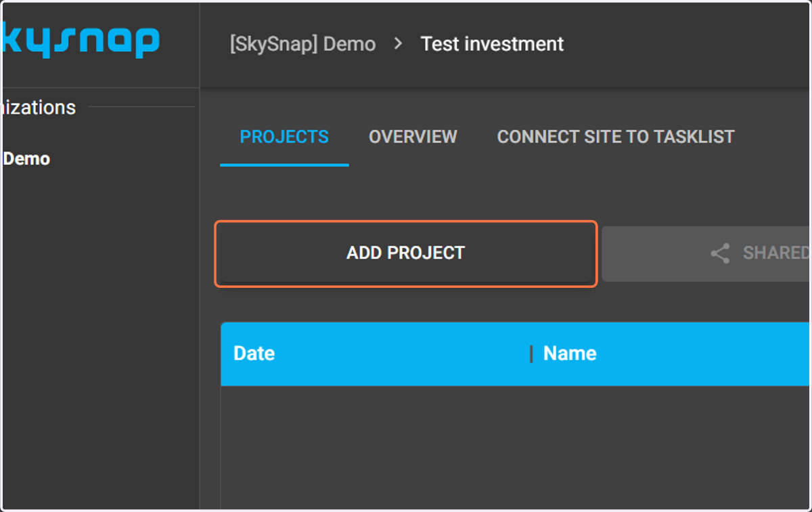This screenshot has width=812, height=512.
Task: Select Demo organization in sidebar
Action: coord(26,159)
